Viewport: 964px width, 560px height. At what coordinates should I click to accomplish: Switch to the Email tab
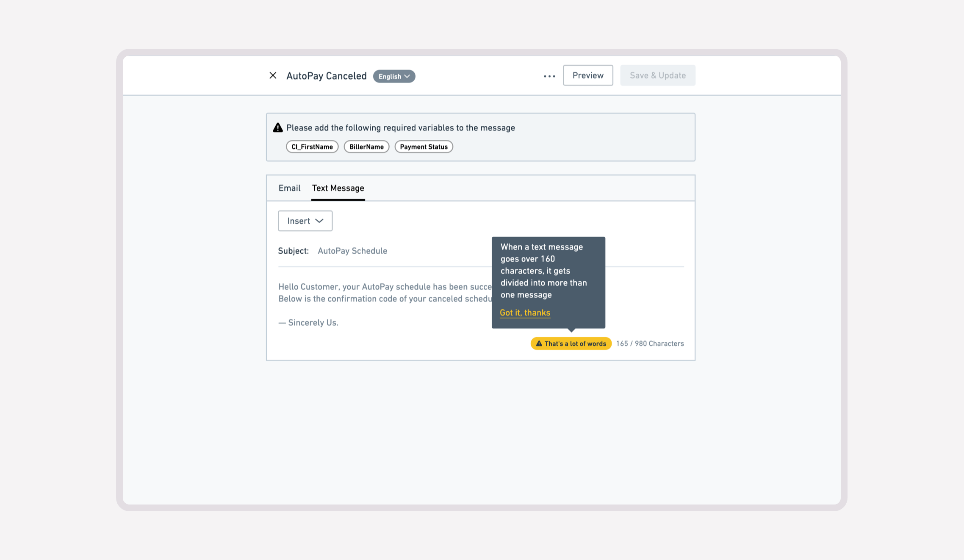click(289, 188)
